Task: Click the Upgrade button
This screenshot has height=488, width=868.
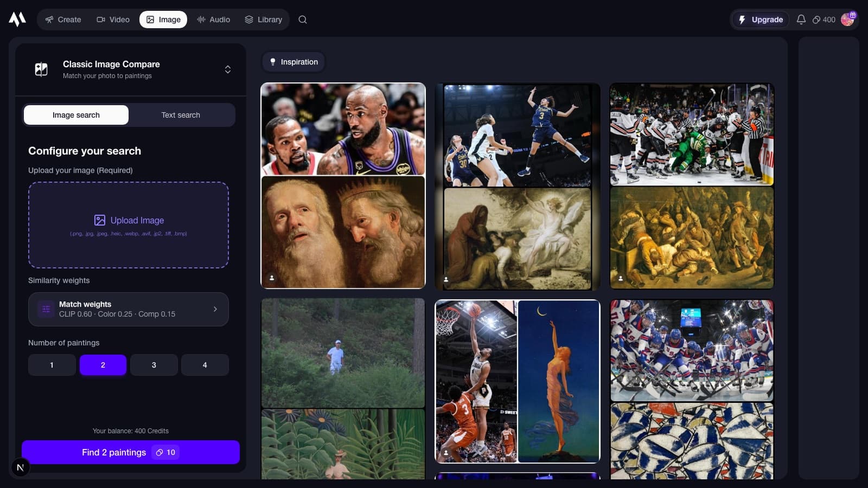Action: click(761, 20)
